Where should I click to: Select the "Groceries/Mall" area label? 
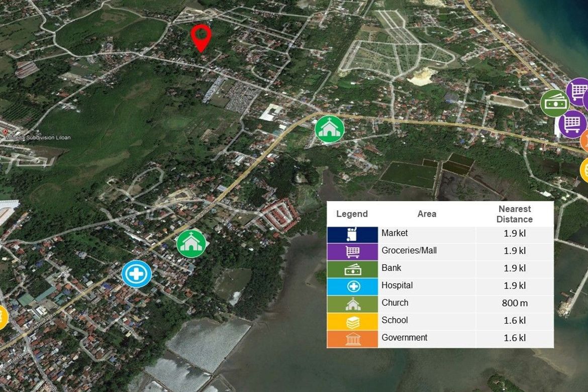point(409,250)
